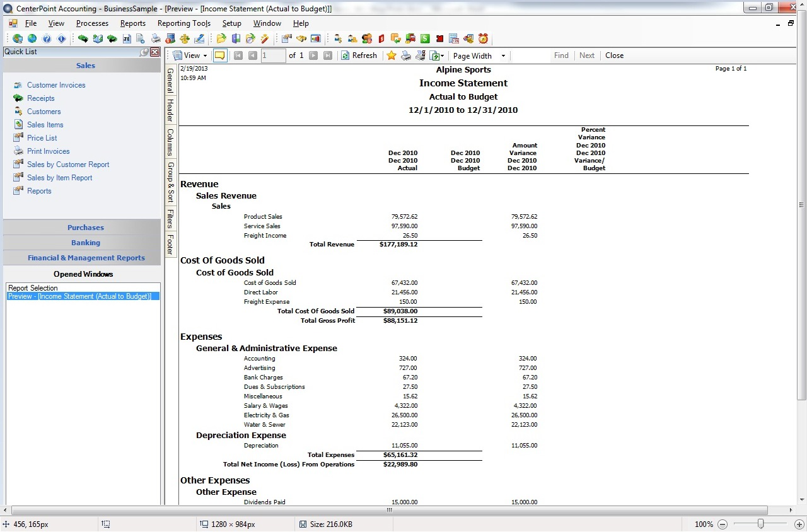Click the page number input field
This screenshot has width=807, height=532.
pos(274,55)
